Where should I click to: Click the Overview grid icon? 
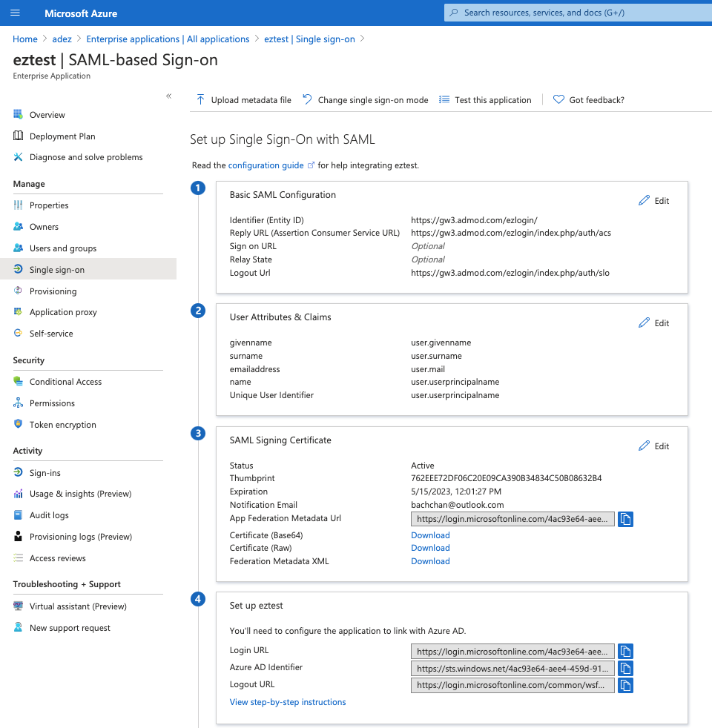(x=18, y=114)
